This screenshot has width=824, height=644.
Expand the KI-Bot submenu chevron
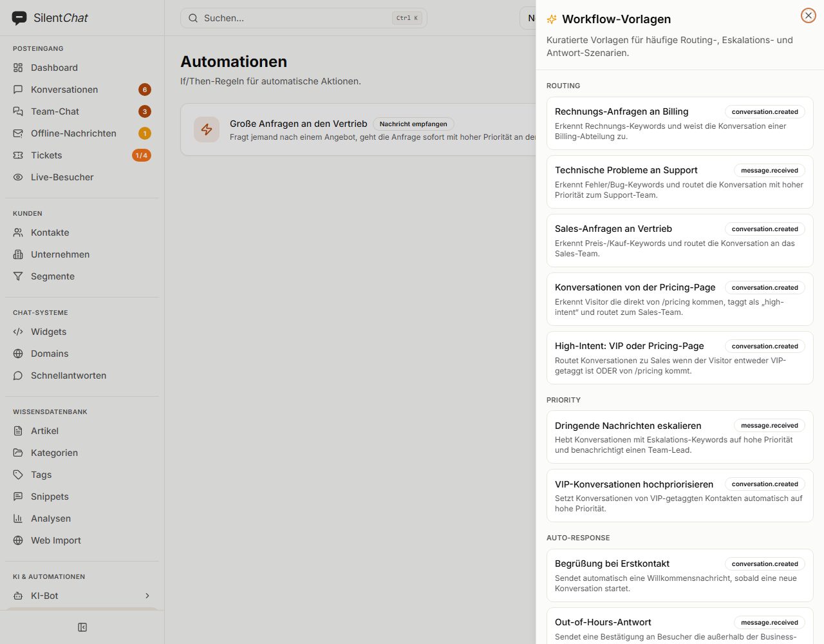pos(147,596)
